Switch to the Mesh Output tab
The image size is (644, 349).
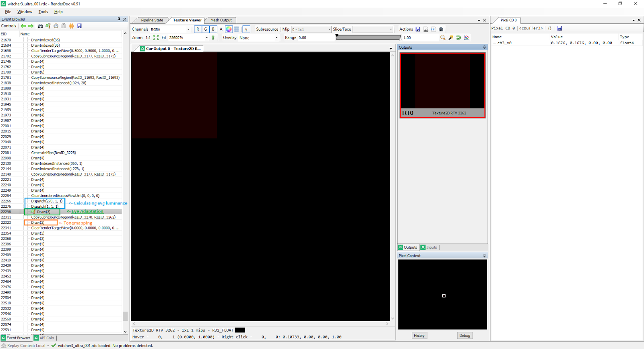click(x=221, y=20)
